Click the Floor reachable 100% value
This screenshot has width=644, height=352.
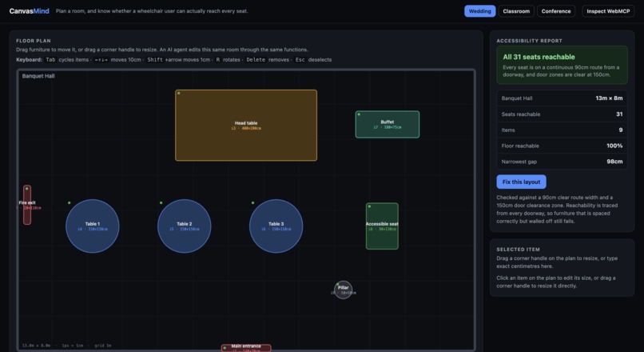pos(614,146)
